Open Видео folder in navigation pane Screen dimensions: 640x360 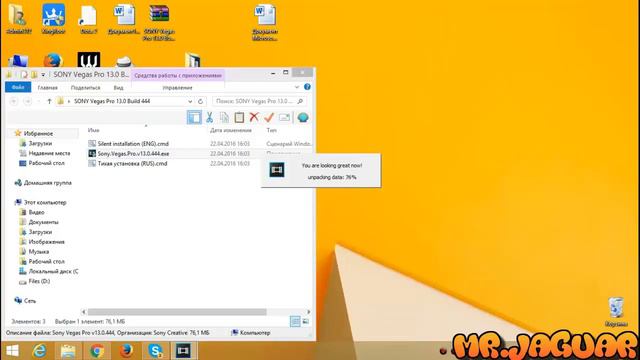click(x=36, y=212)
